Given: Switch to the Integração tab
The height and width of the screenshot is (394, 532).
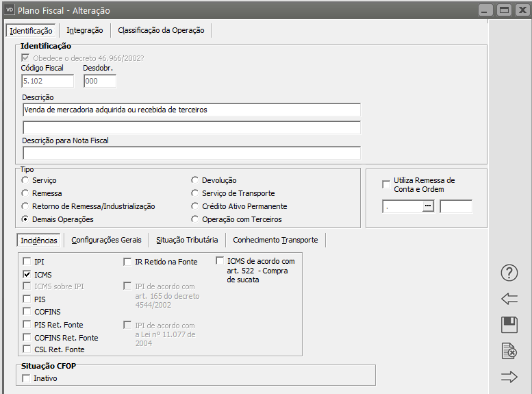Looking at the screenshot, I should point(85,31).
